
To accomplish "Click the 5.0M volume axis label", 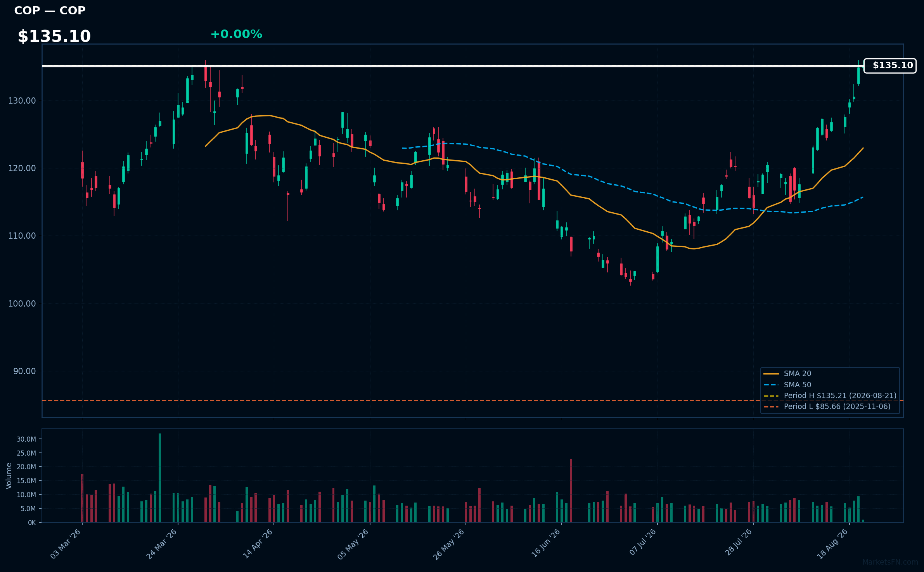I will point(28,509).
